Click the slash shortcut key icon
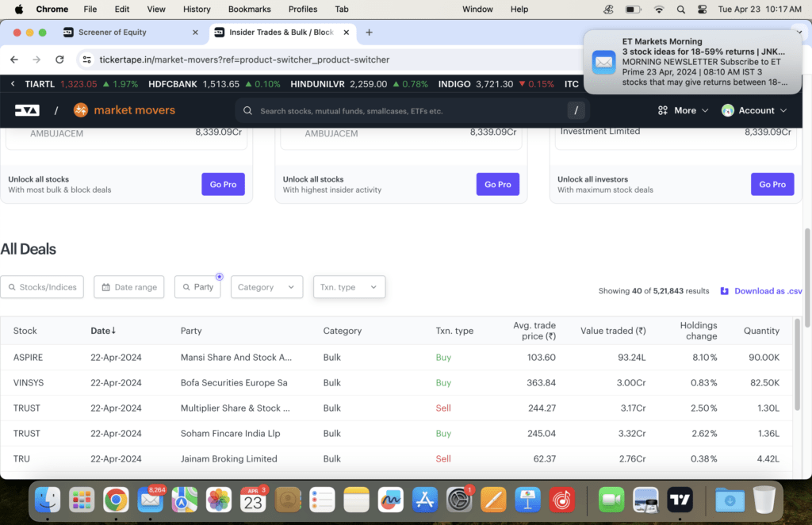Image resolution: width=812 pixels, height=525 pixels. tap(576, 110)
